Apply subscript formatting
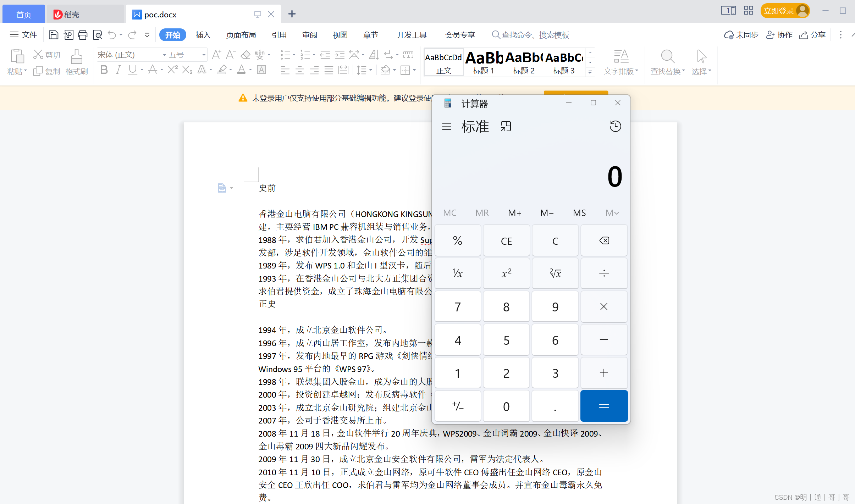The image size is (855, 504). [187, 70]
